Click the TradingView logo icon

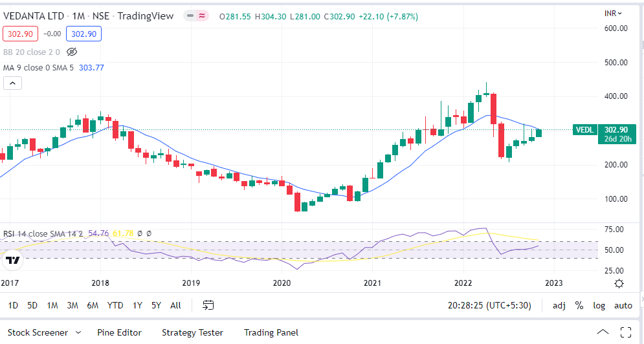click(13, 260)
